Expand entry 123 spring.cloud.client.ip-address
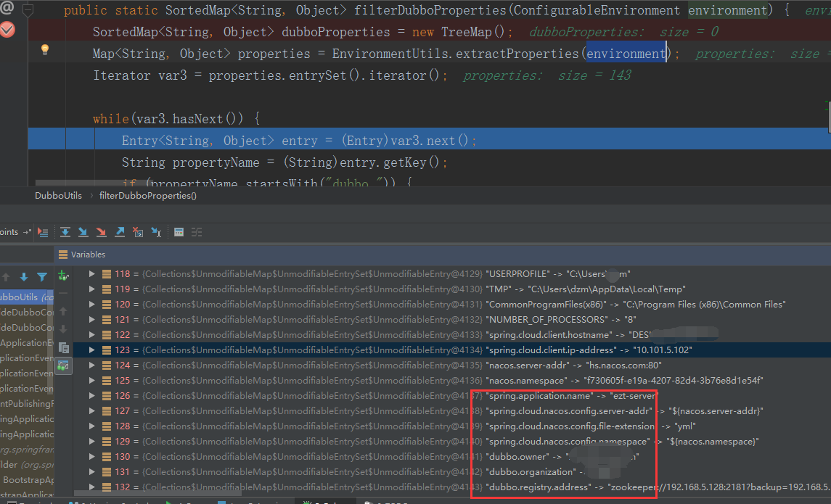Screen dimensions: 831x504 [x=91, y=350]
